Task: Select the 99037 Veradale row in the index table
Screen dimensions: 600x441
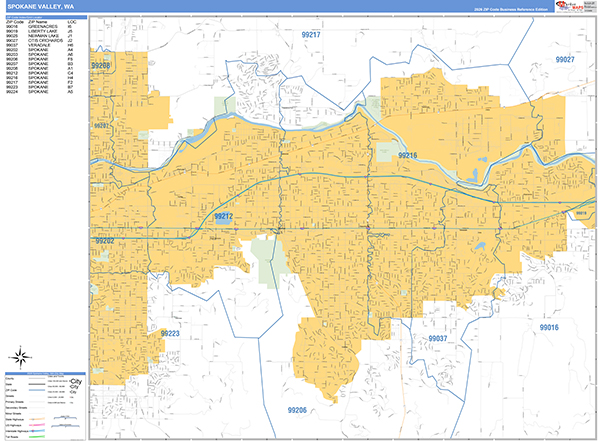Action: (40, 46)
